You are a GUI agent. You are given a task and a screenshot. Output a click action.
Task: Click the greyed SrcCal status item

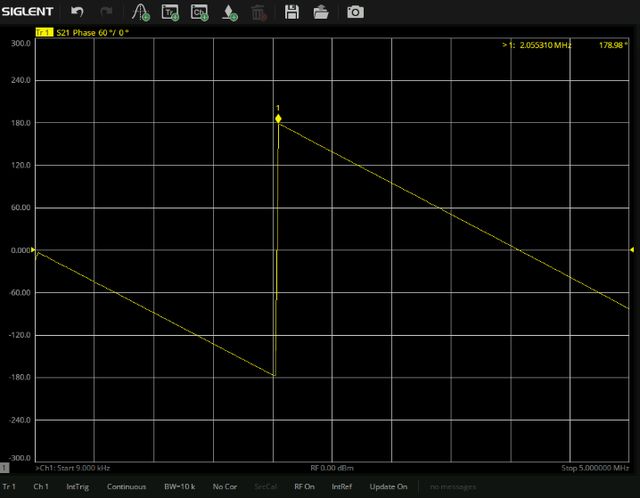tap(265, 487)
